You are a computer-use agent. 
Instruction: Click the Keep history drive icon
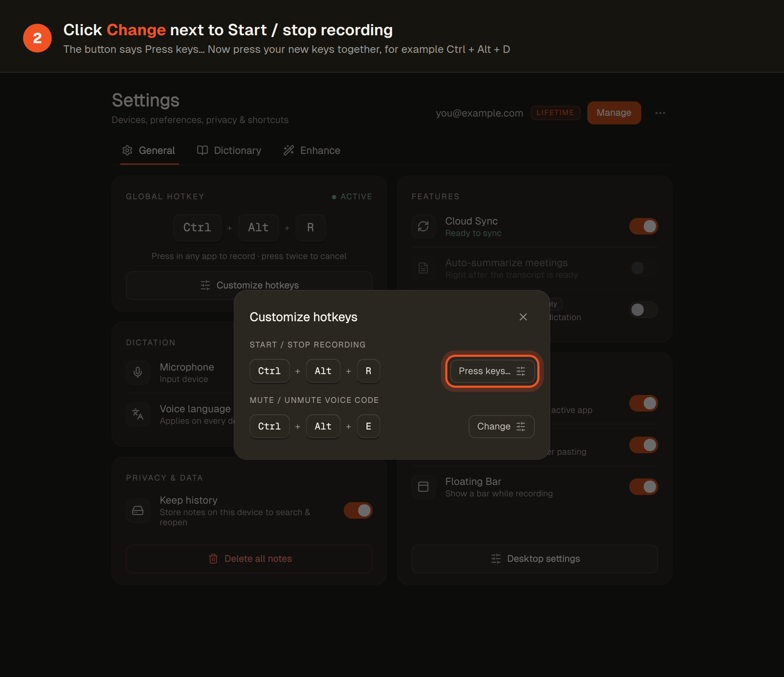click(x=138, y=511)
